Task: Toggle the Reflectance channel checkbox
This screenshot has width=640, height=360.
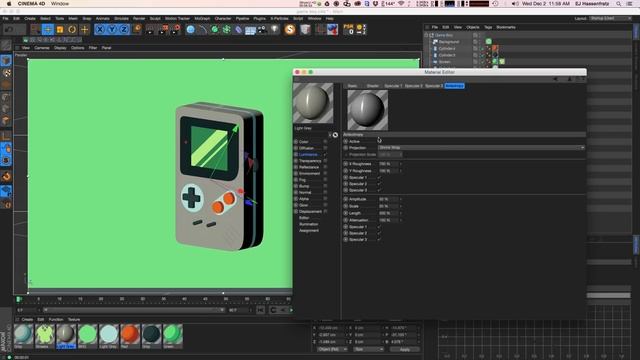Action: [x=325, y=167]
